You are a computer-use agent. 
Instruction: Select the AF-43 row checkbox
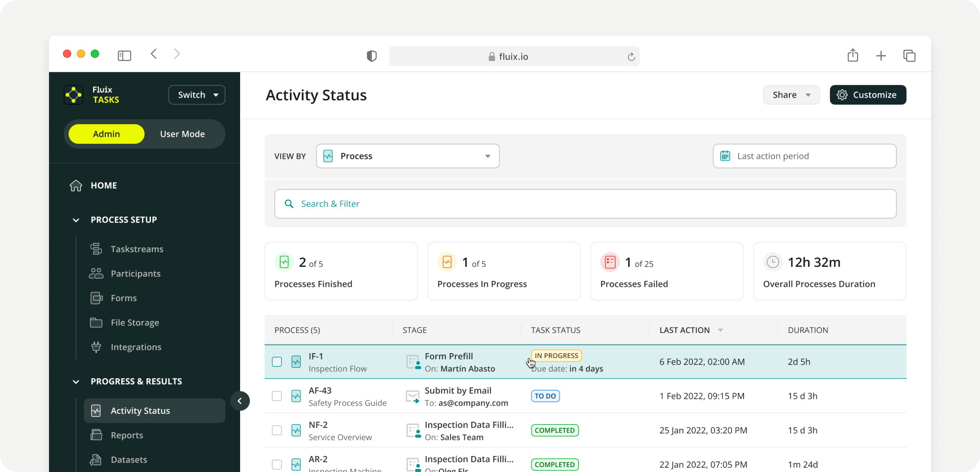point(277,396)
